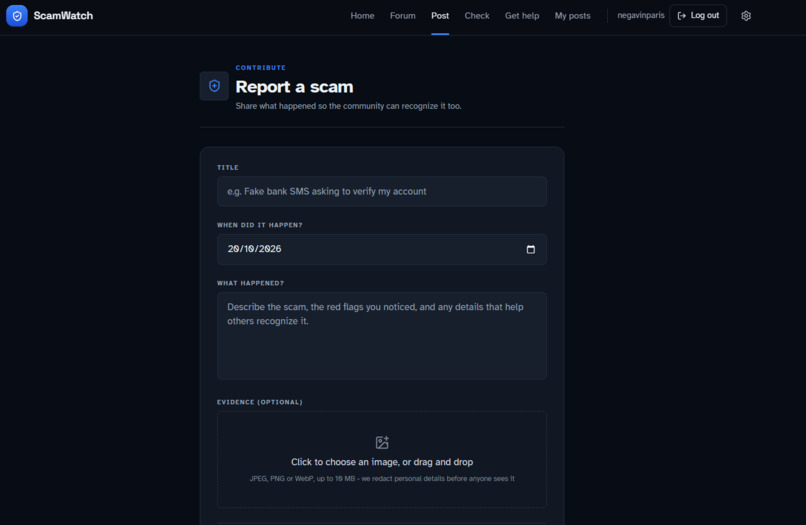Click the shield badge beside Report a scam
This screenshot has width=806, height=525.
(214, 86)
